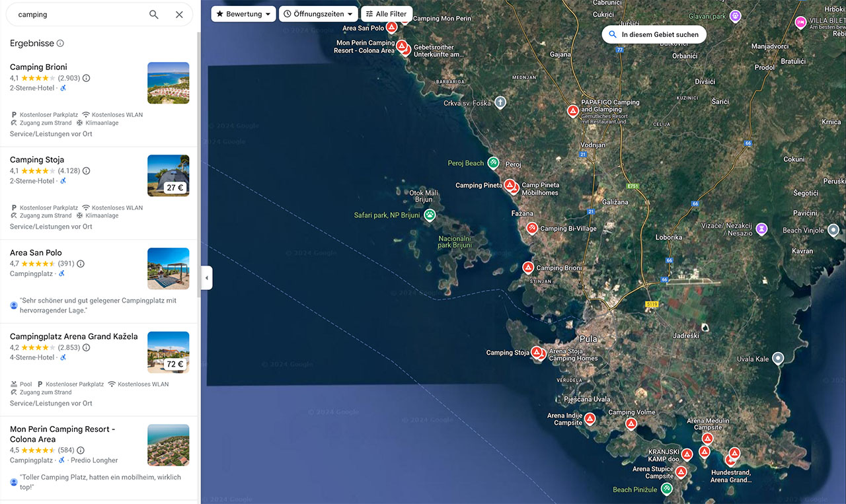846x504 pixels.
Task: Click Area San Polo photo thumbnail
Action: tap(169, 269)
